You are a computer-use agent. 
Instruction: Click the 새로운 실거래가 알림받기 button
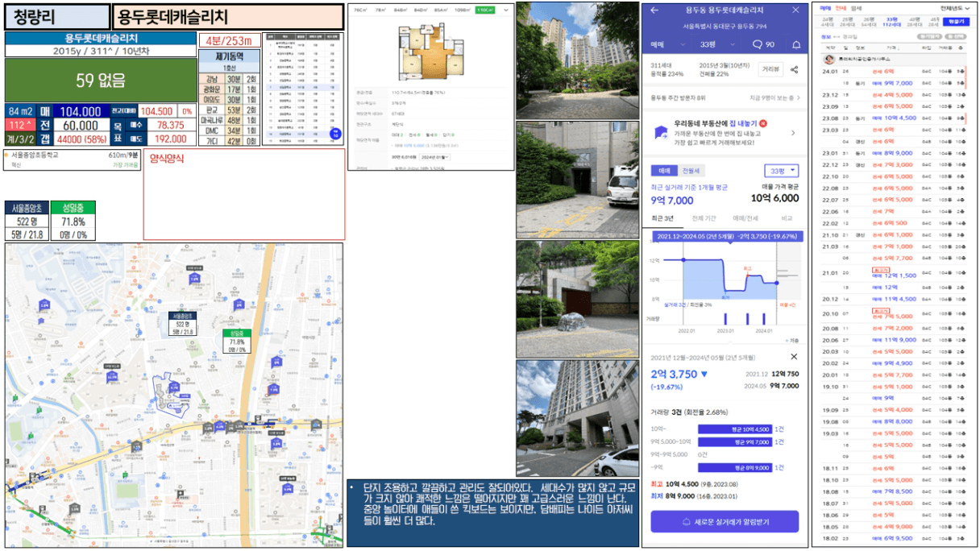point(725,522)
